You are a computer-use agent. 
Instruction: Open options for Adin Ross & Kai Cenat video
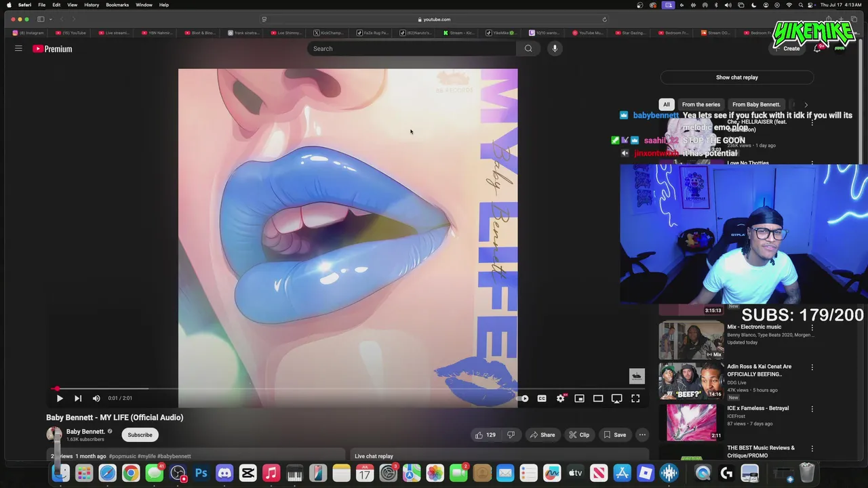812,368
